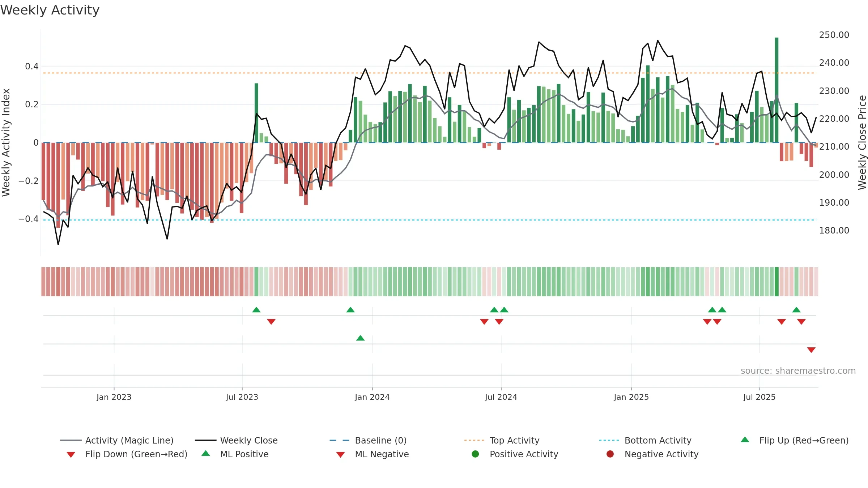Click the tall green bar in July 2023
The height and width of the screenshot is (488, 868).
(256, 113)
